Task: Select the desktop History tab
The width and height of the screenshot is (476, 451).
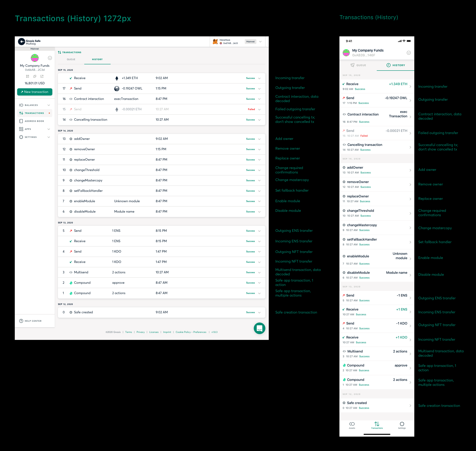Action: click(97, 59)
